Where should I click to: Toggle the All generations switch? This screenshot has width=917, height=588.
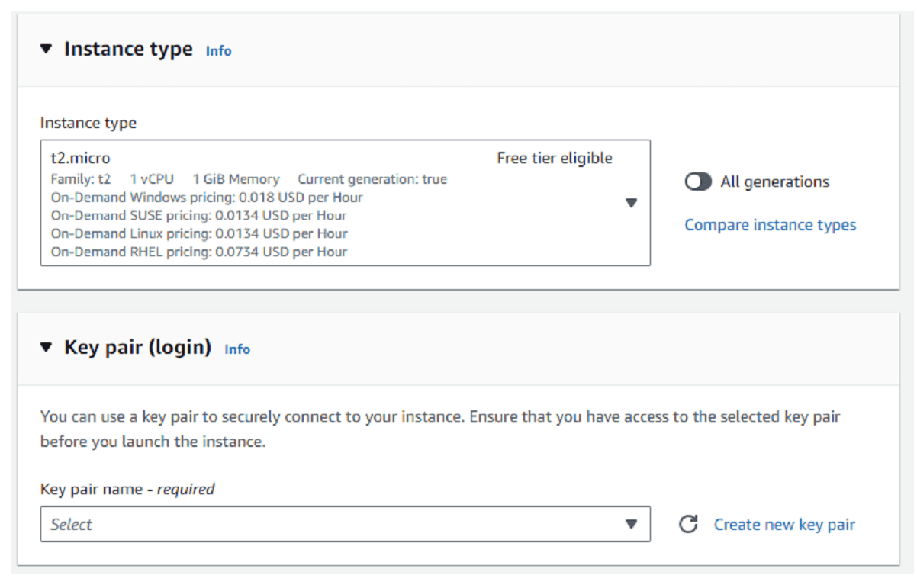(698, 182)
